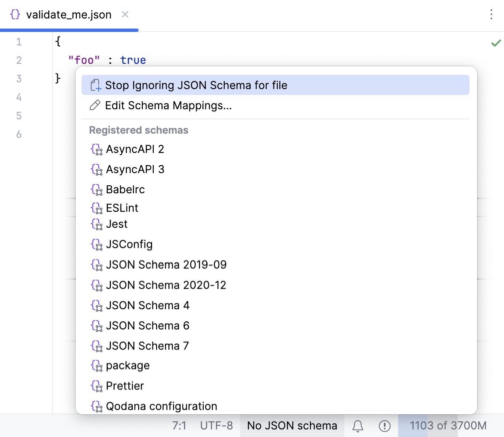Select the JSON Schema 7 entry
The image size is (504, 437).
pos(148,346)
